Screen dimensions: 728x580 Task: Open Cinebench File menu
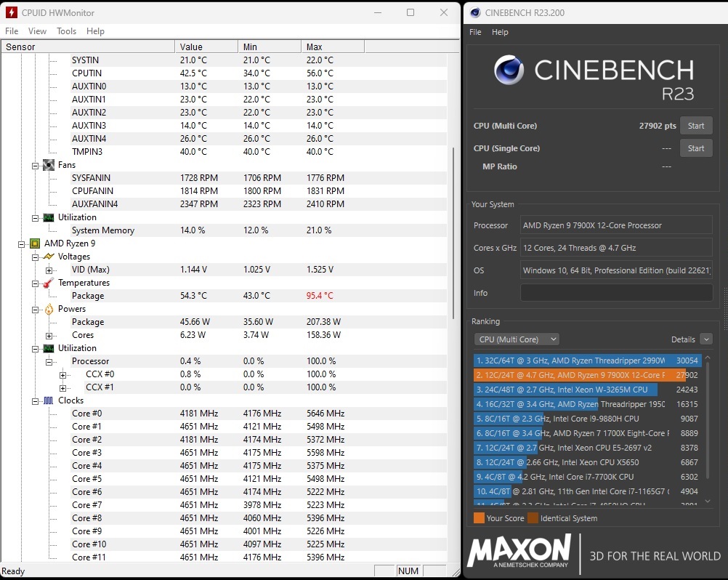[475, 32]
